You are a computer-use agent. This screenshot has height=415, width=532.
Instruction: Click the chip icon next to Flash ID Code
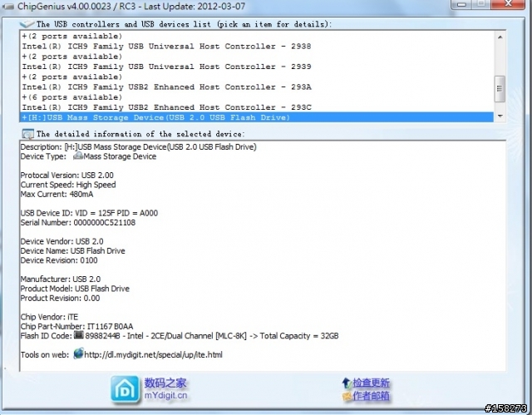click(79, 335)
